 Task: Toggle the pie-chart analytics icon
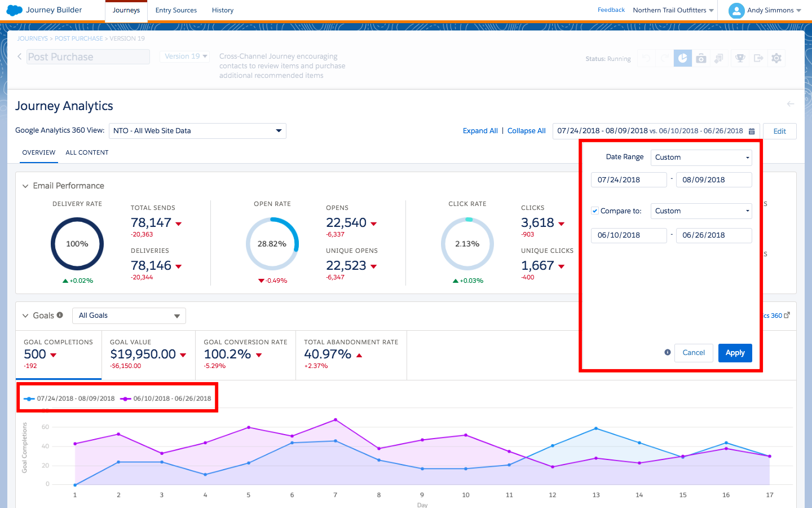[683, 58]
